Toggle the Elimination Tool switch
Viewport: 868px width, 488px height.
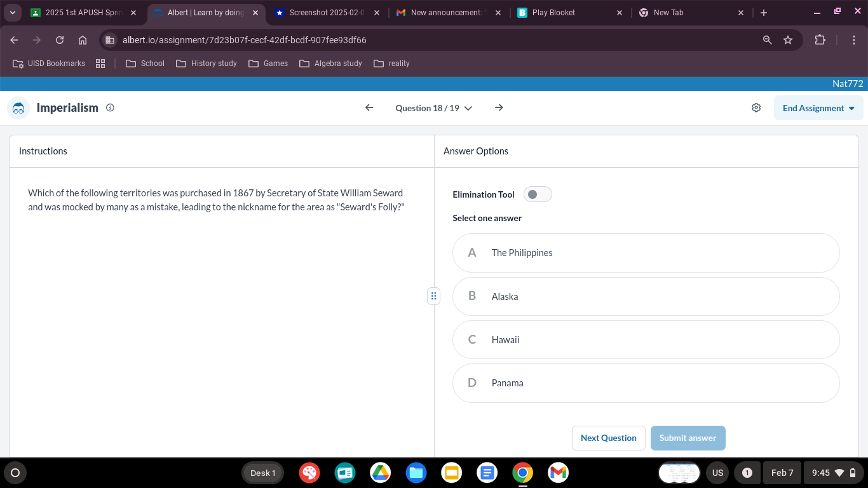tap(538, 194)
